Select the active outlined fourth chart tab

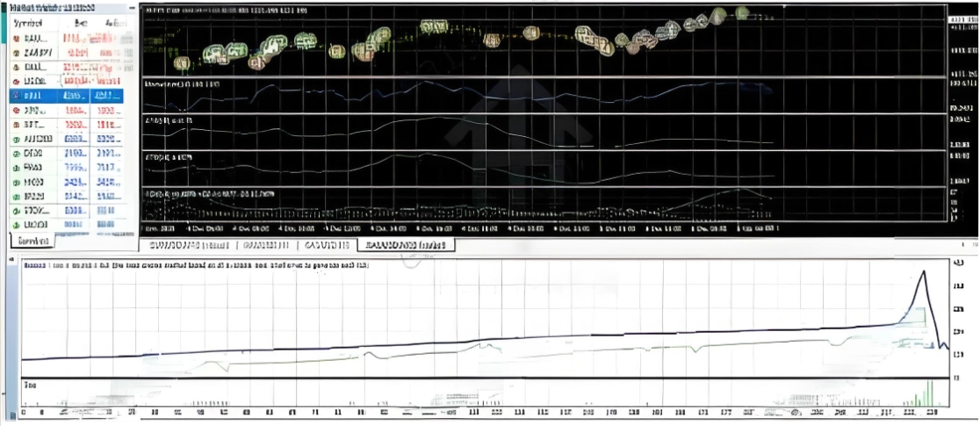407,246
